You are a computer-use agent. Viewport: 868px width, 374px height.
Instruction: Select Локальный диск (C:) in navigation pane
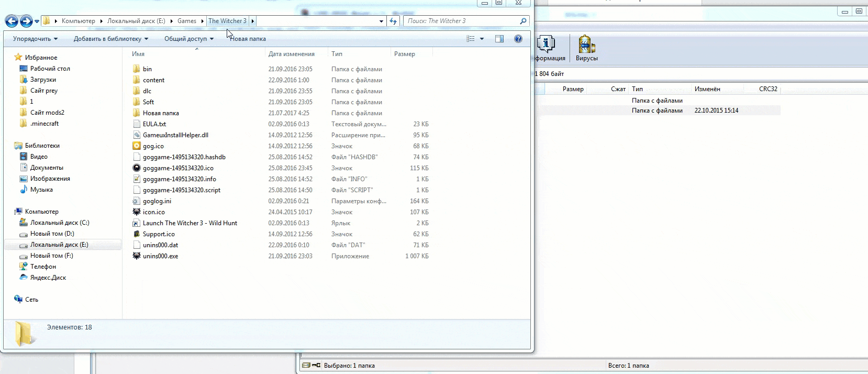[60, 223]
